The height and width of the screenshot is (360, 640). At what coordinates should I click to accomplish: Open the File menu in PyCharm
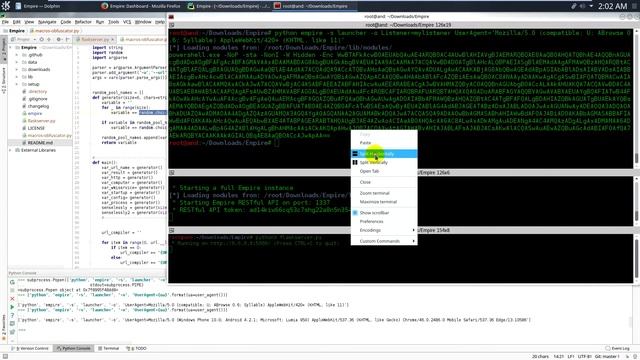coord(5,22)
